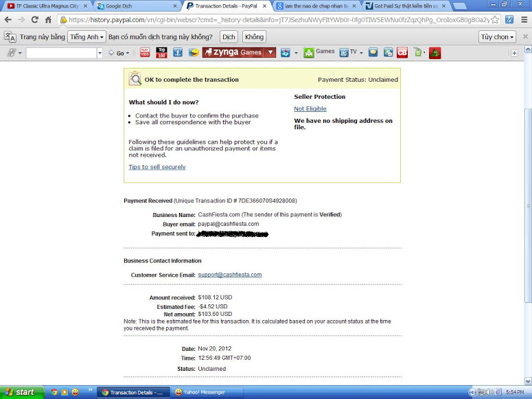Expand the wrench icon dropdown arrow
532x399 pixels.
(20, 53)
